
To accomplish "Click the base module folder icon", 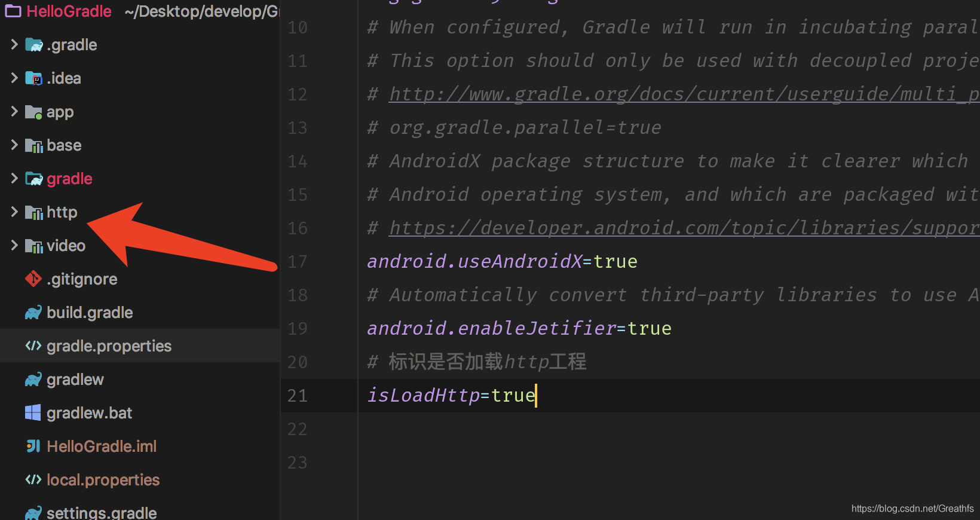I will [x=34, y=145].
